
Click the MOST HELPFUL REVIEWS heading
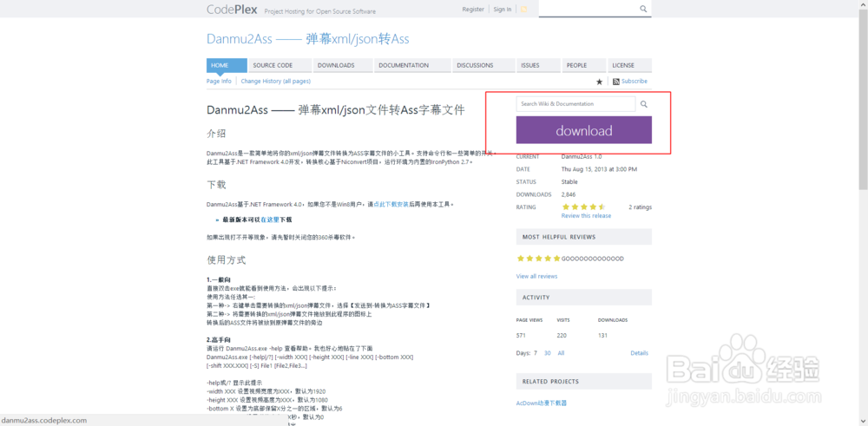pos(559,237)
